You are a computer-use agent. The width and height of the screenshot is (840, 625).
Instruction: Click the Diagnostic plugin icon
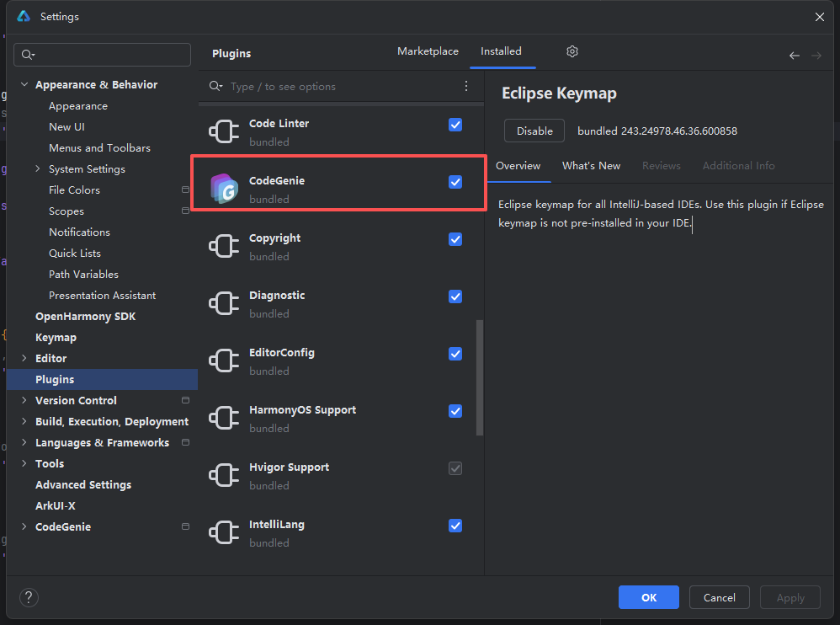224,303
